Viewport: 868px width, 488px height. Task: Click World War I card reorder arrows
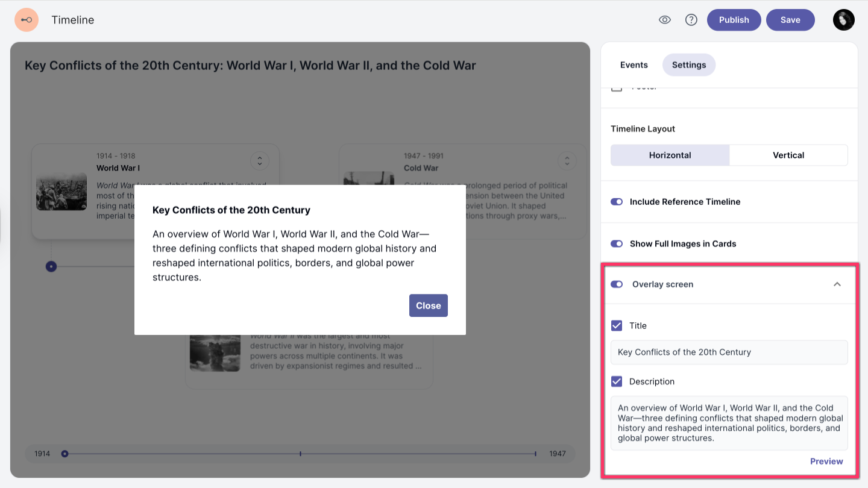pos(260,161)
